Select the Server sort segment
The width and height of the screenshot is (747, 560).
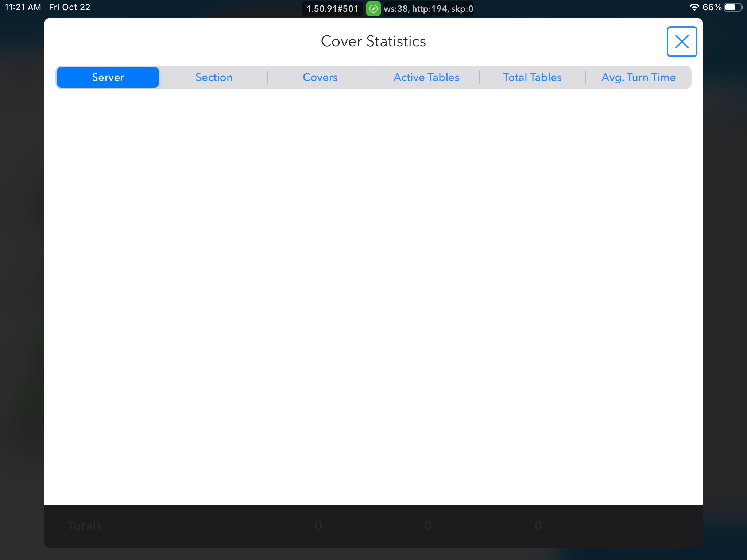[x=108, y=77]
